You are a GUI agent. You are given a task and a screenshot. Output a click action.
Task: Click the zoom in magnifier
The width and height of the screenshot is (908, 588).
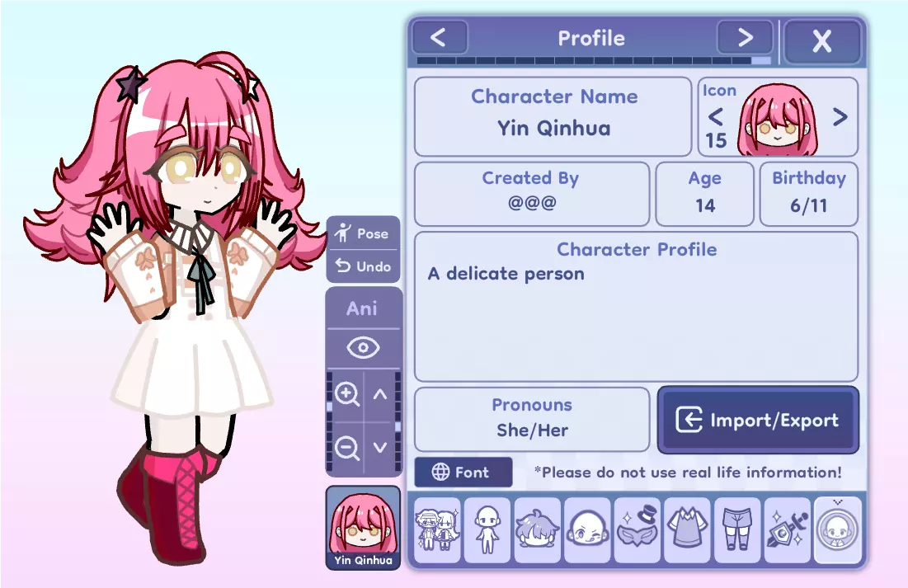(347, 395)
